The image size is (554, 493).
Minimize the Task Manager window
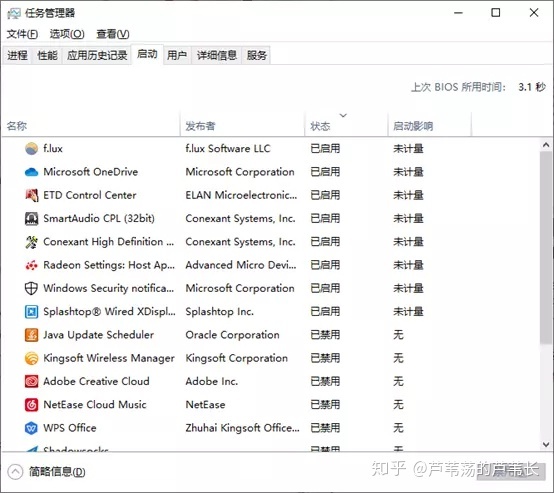(x=459, y=13)
